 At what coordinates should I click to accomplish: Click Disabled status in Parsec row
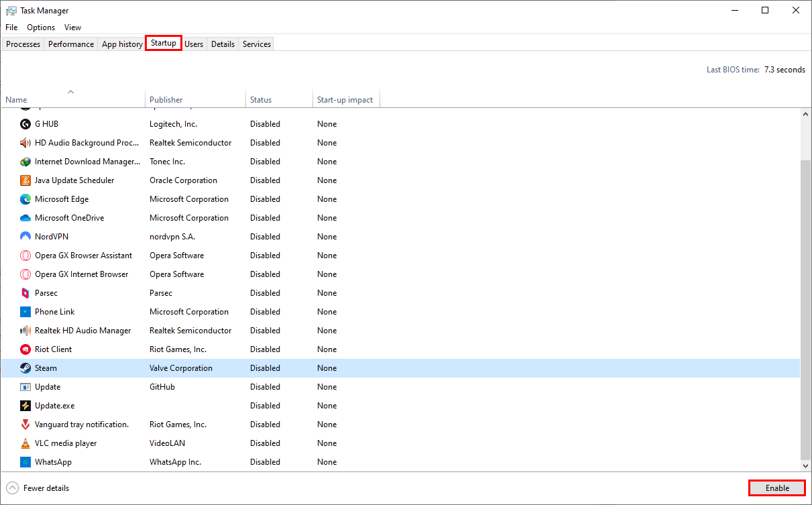[x=265, y=293]
